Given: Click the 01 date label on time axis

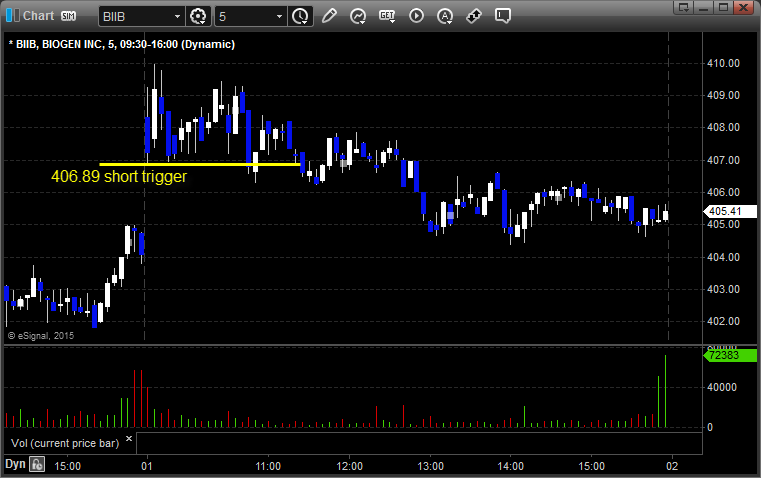Looking at the screenshot, I should tap(147, 466).
